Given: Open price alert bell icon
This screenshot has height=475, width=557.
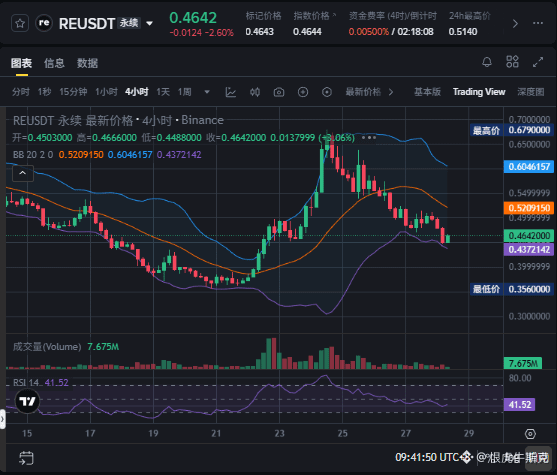Looking at the screenshot, I should pos(487,62).
